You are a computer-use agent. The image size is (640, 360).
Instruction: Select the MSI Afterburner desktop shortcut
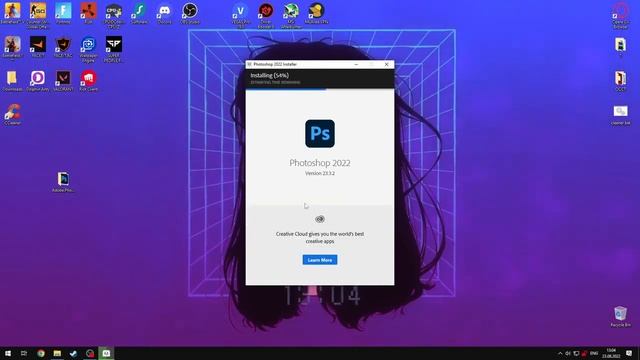(x=291, y=16)
